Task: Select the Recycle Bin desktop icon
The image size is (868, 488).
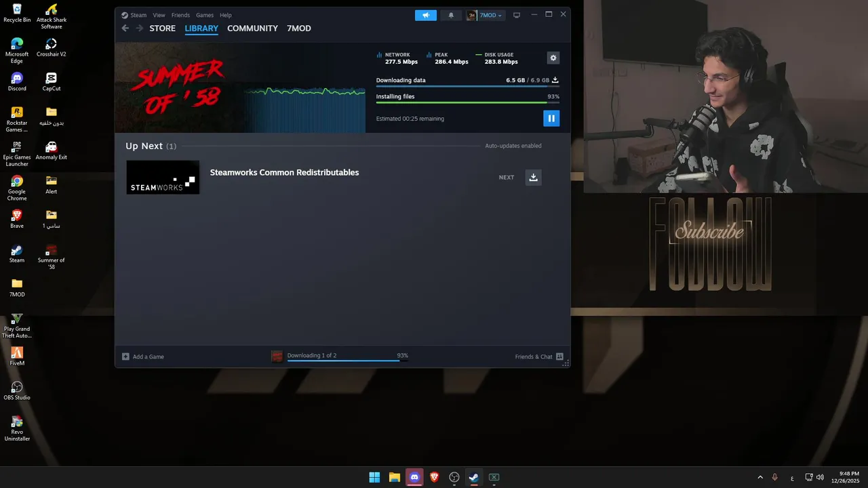Action: (x=17, y=14)
